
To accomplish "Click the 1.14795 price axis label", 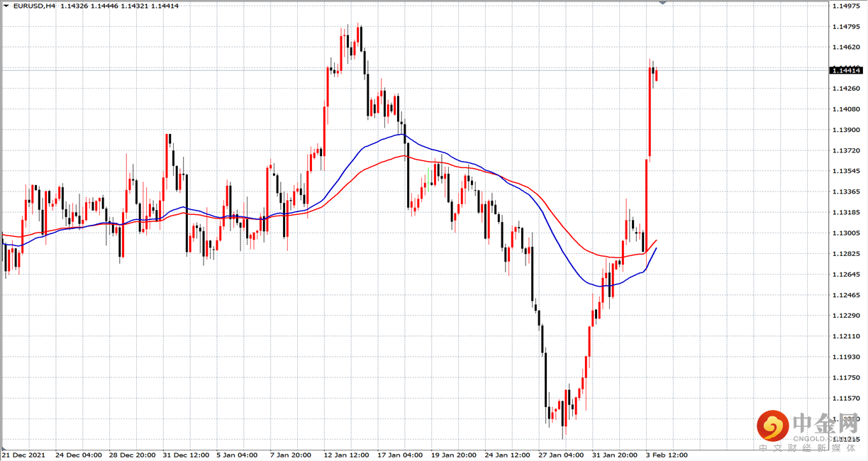I will point(847,26).
